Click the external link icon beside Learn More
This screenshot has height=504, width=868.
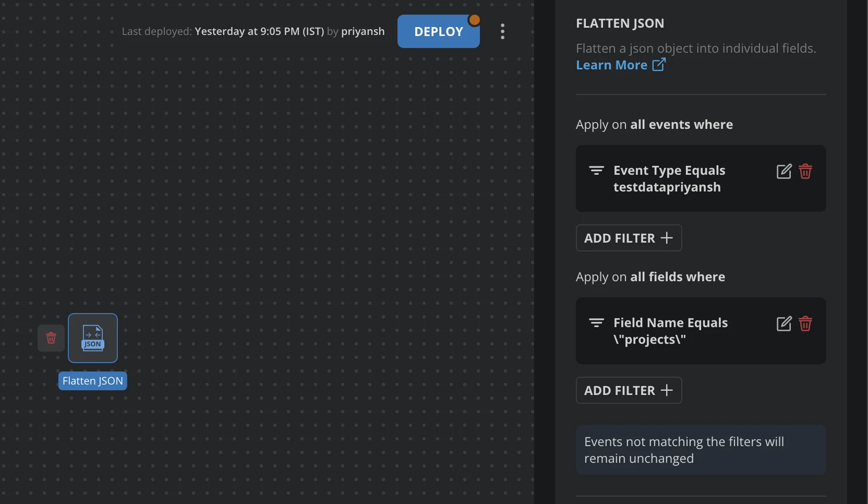(x=659, y=65)
